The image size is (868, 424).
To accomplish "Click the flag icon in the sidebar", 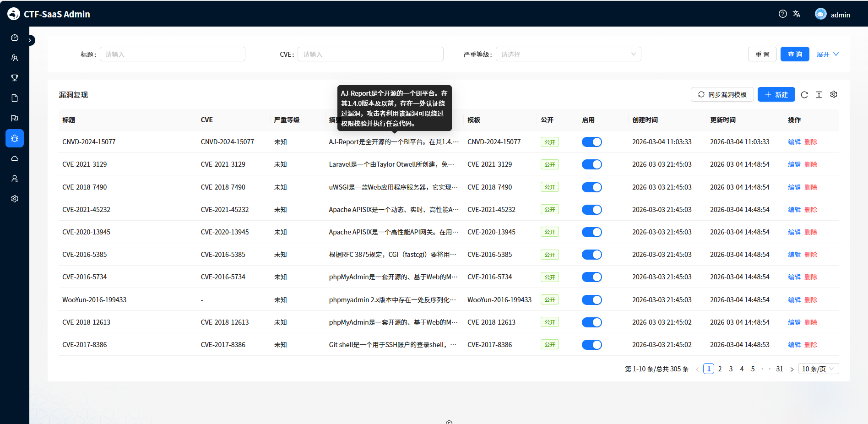I will click(15, 118).
